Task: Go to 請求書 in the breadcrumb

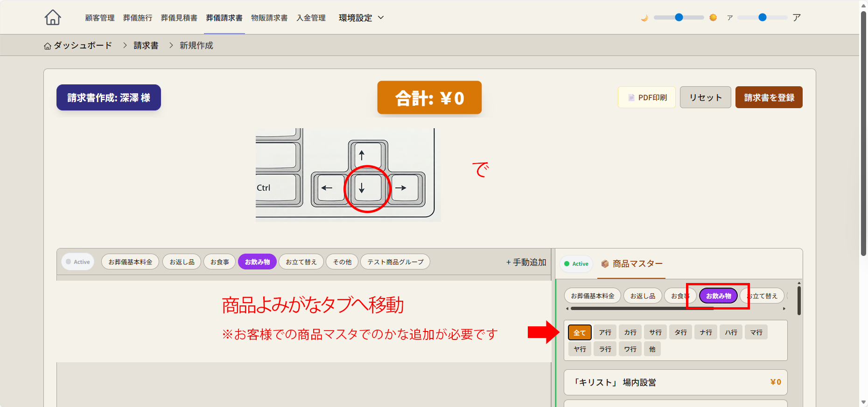Action: [146, 46]
